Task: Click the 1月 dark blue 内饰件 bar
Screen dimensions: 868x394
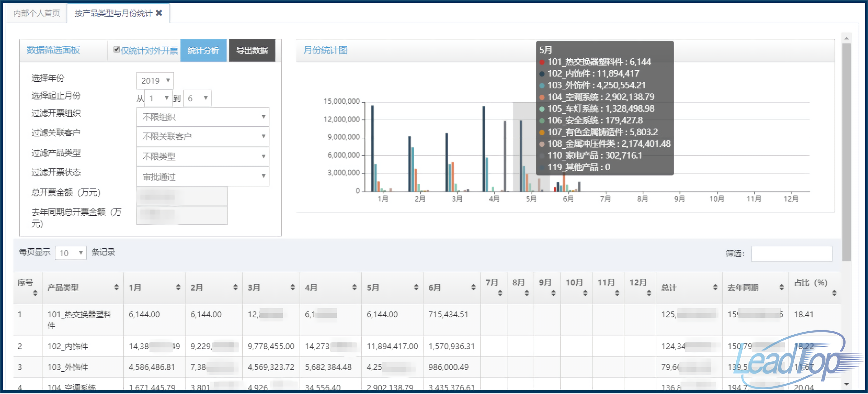Action: [x=372, y=149]
